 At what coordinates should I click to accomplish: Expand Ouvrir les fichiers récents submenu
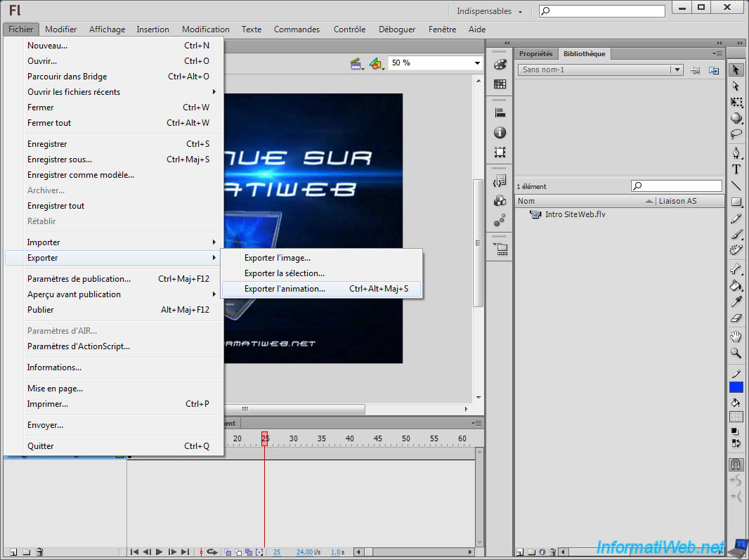(115, 92)
